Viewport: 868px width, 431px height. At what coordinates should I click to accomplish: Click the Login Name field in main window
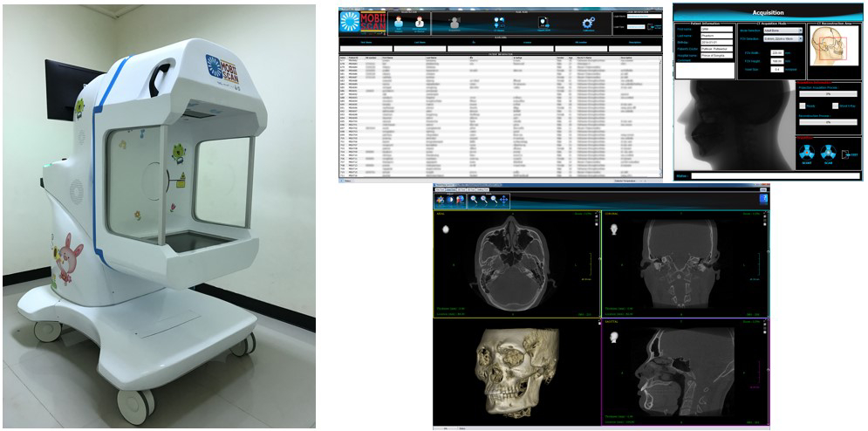(x=644, y=16)
